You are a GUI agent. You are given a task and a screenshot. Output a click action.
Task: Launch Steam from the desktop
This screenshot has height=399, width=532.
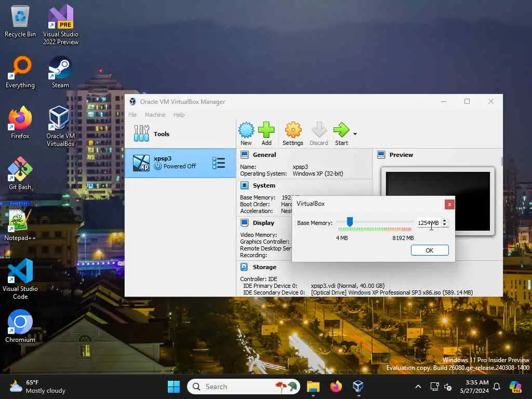click(60, 72)
